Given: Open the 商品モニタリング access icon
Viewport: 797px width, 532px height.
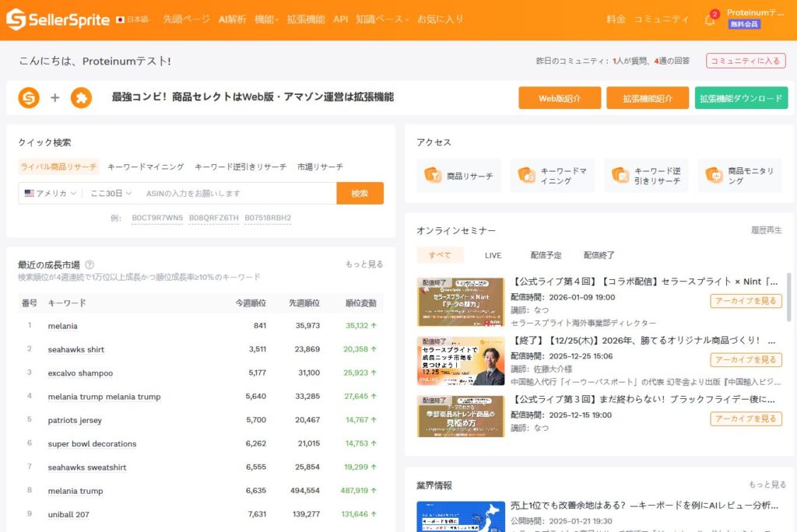Looking at the screenshot, I should coord(714,176).
